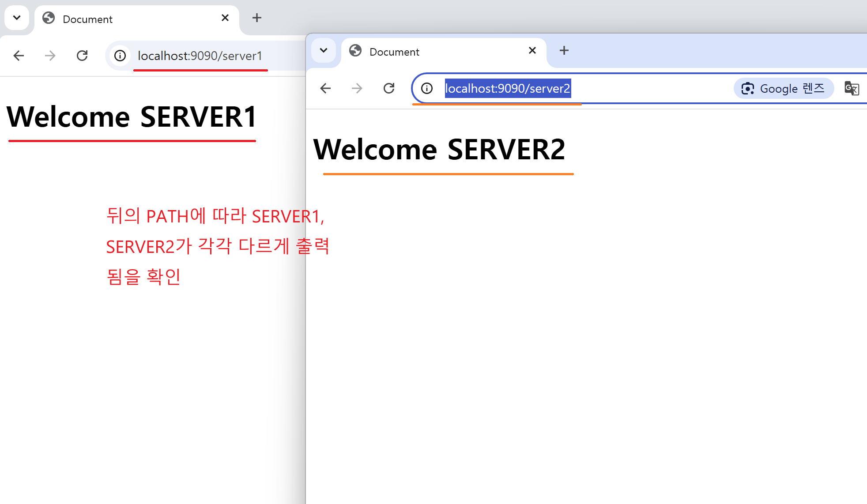View site info icon in server2 address bar

(427, 88)
